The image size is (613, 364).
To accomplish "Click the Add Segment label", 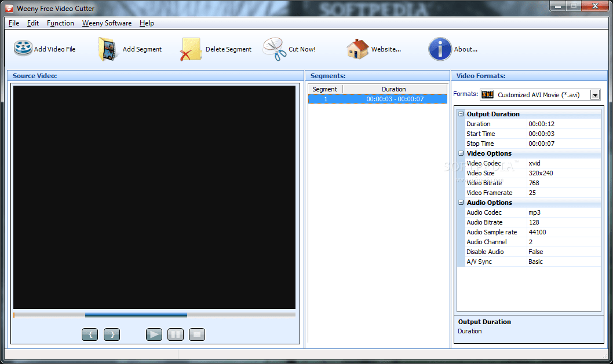I will 142,49.
